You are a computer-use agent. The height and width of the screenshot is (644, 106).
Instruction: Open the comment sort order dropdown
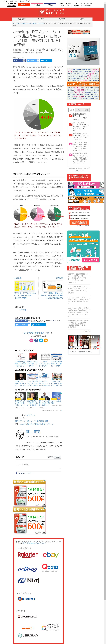point(57,457)
